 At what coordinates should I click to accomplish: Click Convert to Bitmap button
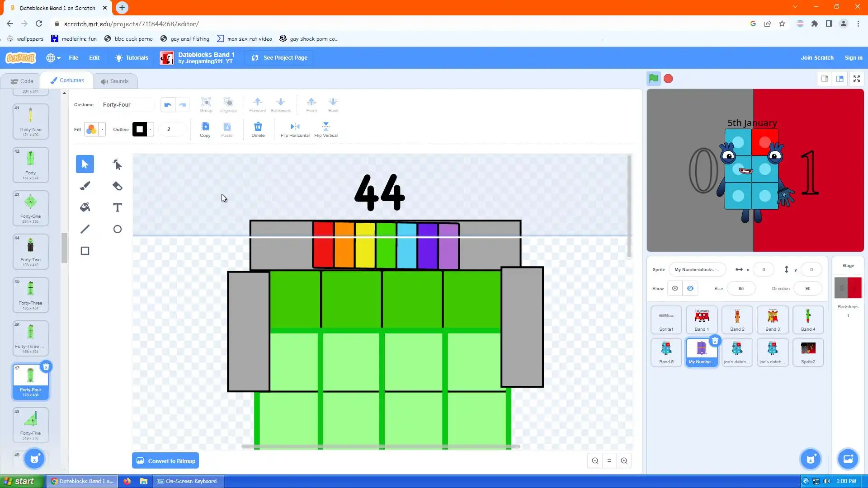pyautogui.click(x=165, y=461)
